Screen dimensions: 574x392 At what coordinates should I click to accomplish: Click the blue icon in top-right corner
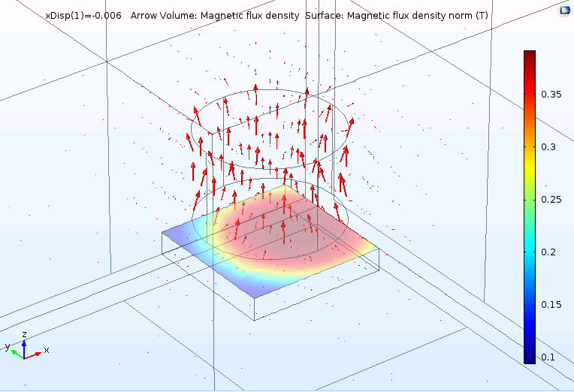(x=564, y=11)
